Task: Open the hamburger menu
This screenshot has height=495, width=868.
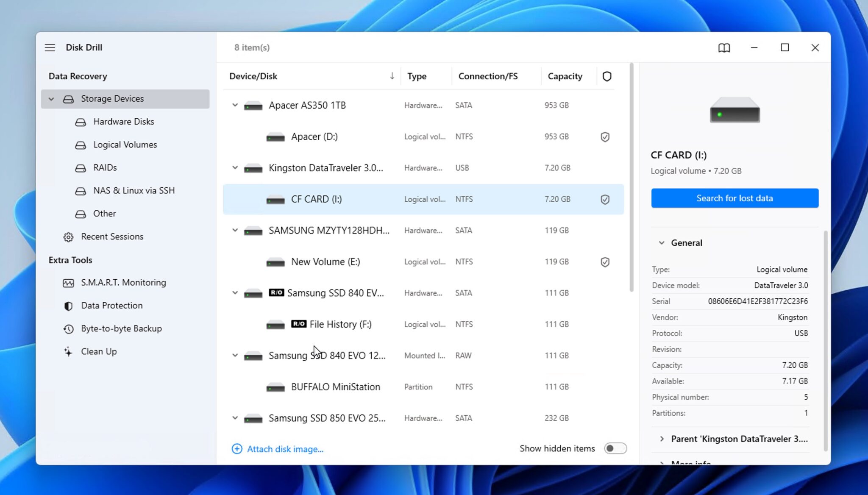Action: coord(50,47)
